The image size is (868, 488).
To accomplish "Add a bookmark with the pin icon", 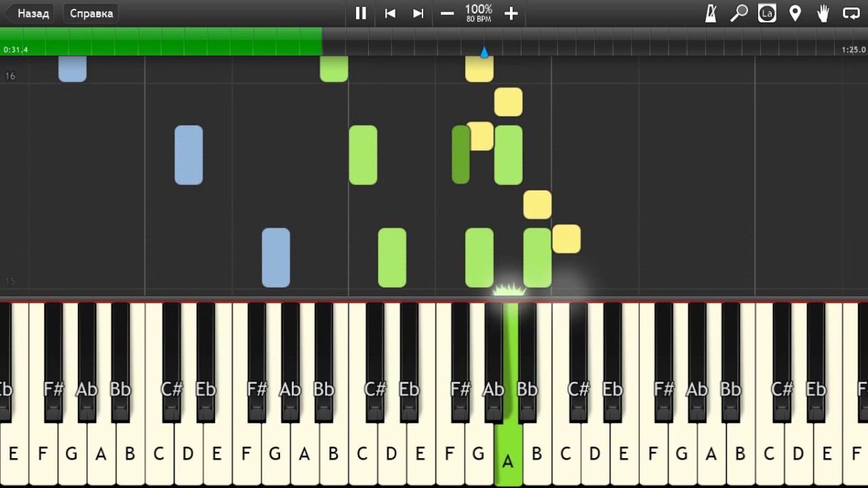I will point(795,13).
